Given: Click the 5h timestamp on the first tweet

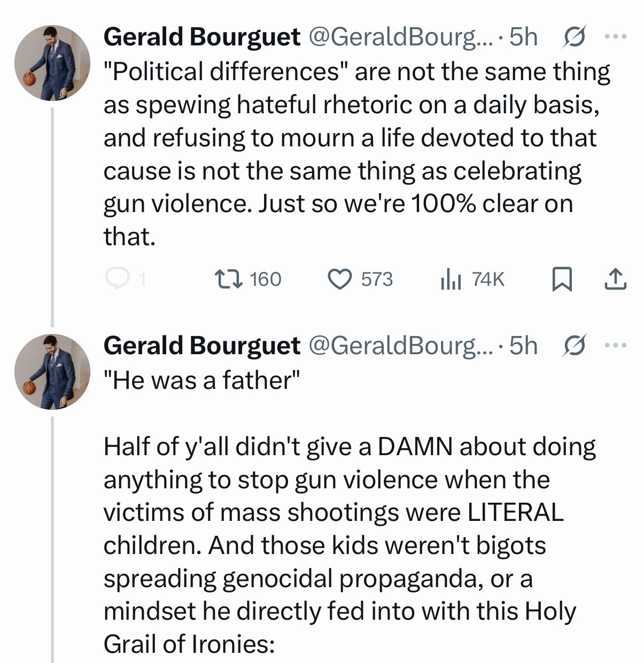Looking at the screenshot, I should [523, 37].
